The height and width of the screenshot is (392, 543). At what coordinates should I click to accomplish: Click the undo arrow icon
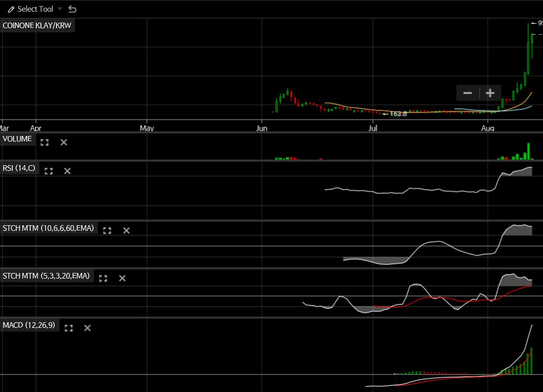pyautogui.click(x=72, y=9)
